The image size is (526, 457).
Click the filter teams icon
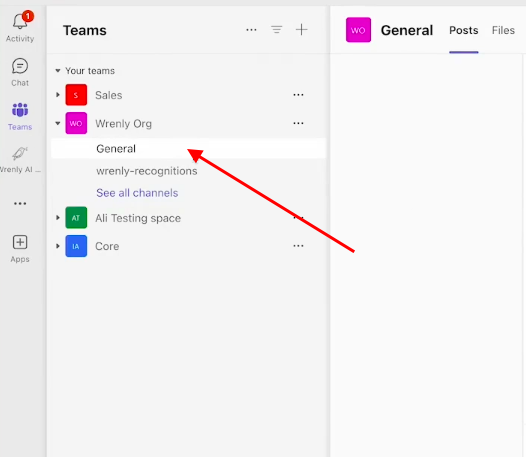(276, 30)
